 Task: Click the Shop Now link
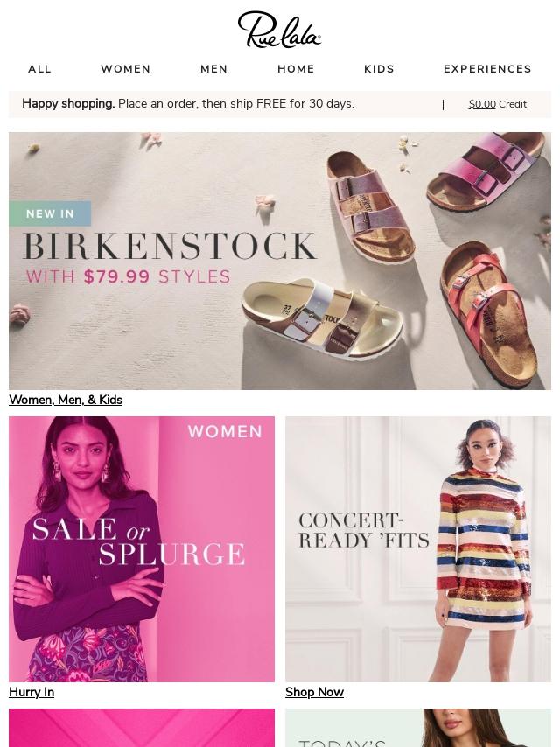pos(314,692)
